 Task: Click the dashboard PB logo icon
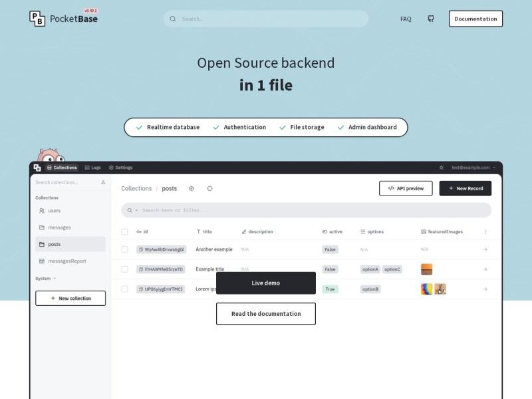[x=37, y=168]
